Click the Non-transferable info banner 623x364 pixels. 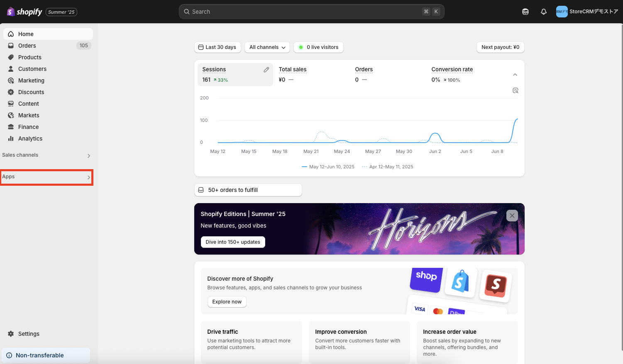click(x=46, y=355)
